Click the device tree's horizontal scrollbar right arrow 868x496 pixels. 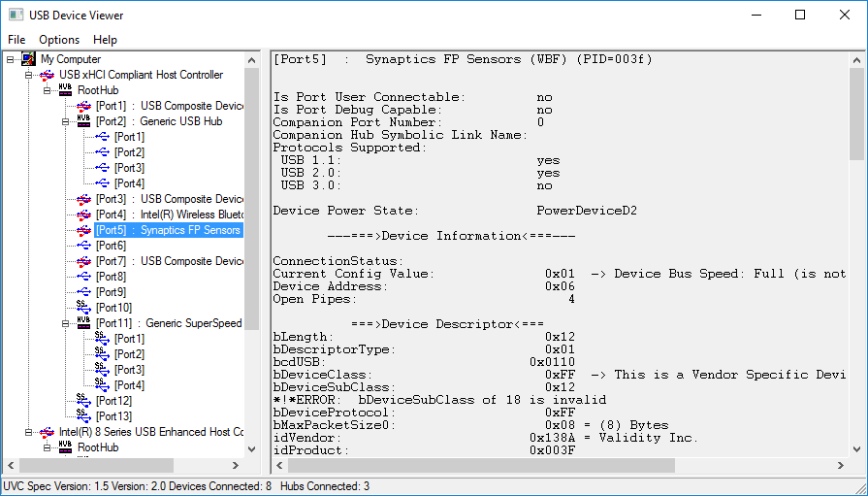pos(237,465)
